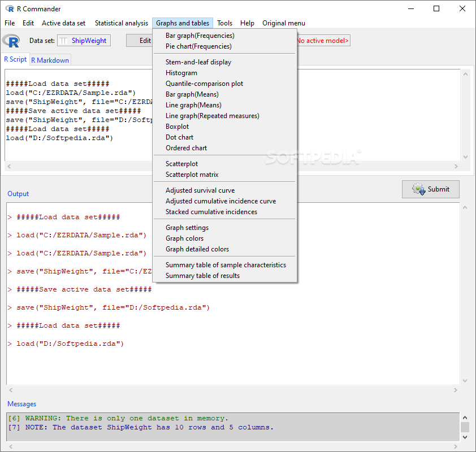
Task: Click the No active model button
Action: [323, 41]
